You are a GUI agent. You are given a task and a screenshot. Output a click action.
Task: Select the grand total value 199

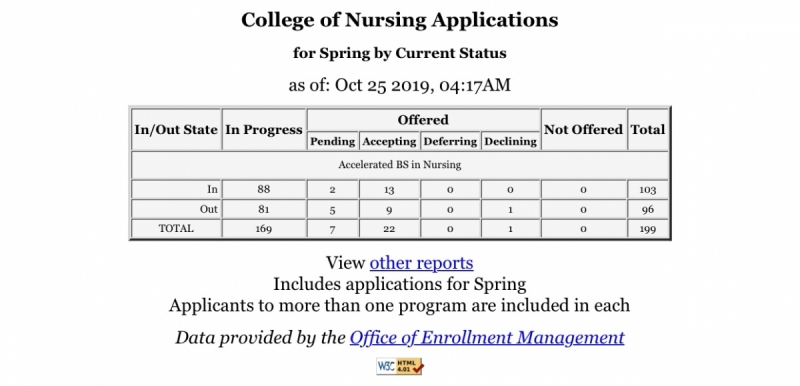click(648, 229)
